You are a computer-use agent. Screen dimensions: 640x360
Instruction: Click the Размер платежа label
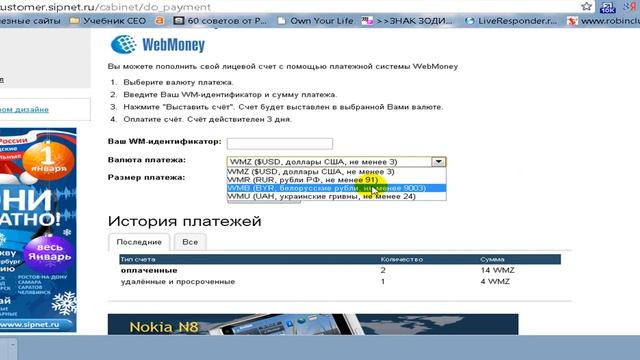[x=147, y=178]
